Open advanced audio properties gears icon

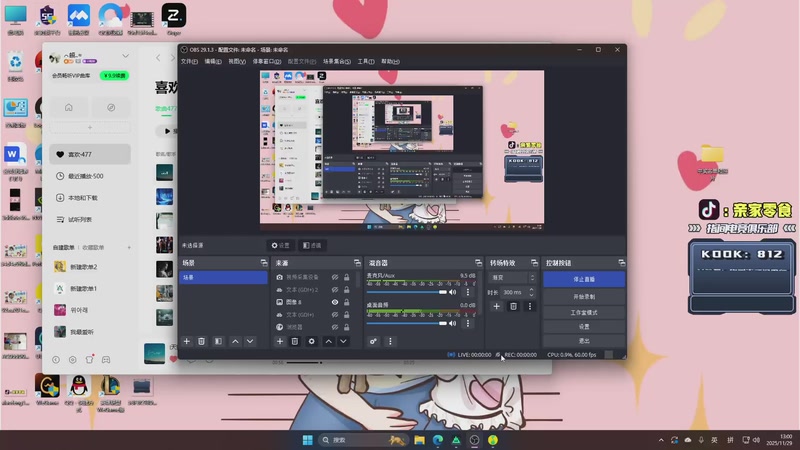click(x=373, y=341)
